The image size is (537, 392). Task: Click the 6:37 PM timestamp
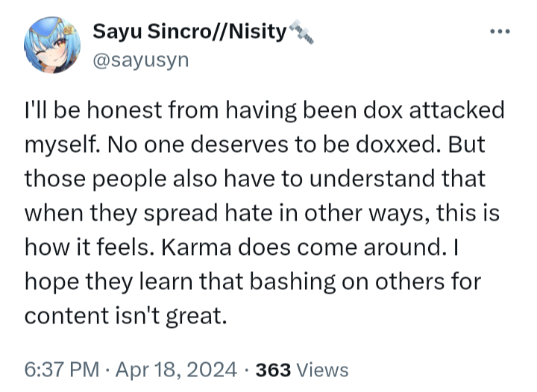point(62,370)
